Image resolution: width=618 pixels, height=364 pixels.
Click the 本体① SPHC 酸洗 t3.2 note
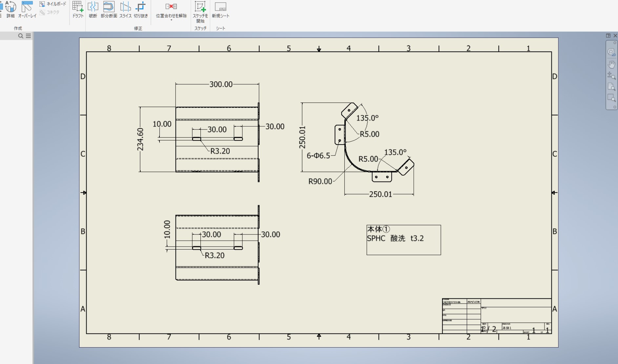(x=404, y=240)
